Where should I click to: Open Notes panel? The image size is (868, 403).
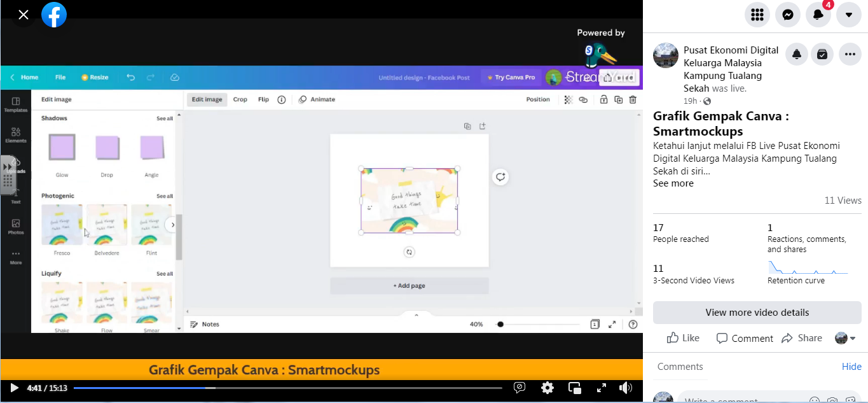[x=205, y=324]
